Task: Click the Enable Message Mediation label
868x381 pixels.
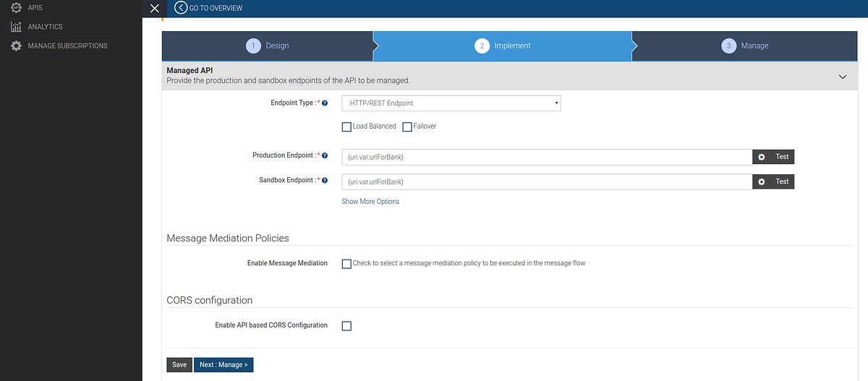Action: click(x=287, y=263)
